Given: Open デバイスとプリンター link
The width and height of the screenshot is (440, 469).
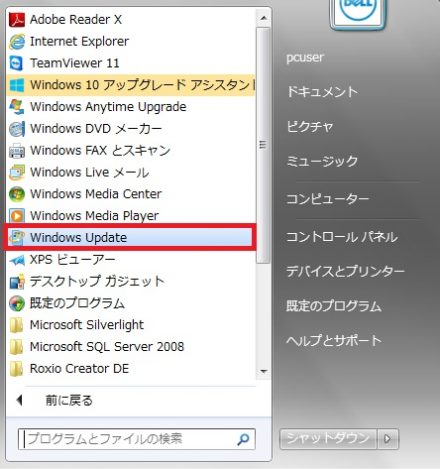Looking at the screenshot, I should 345,271.
